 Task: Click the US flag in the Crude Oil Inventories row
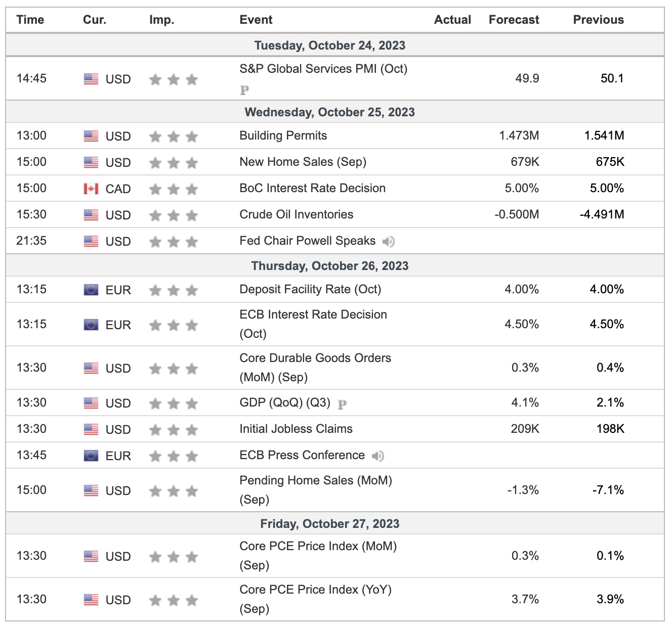[x=91, y=215]
